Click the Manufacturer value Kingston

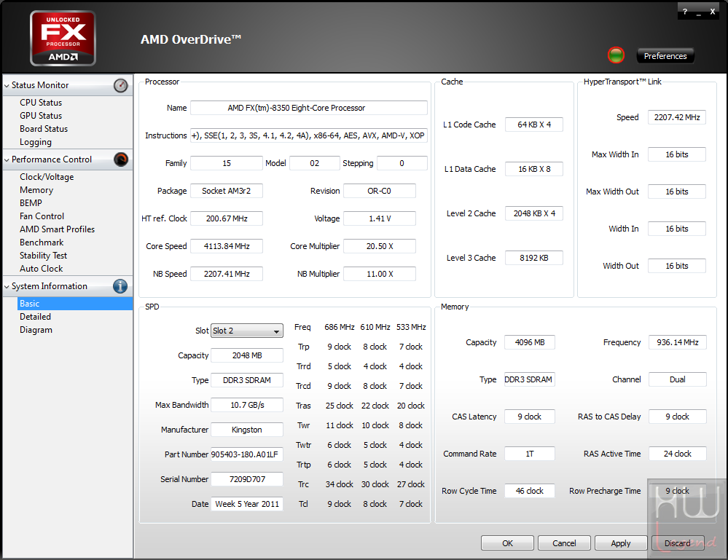click(247, 430)
